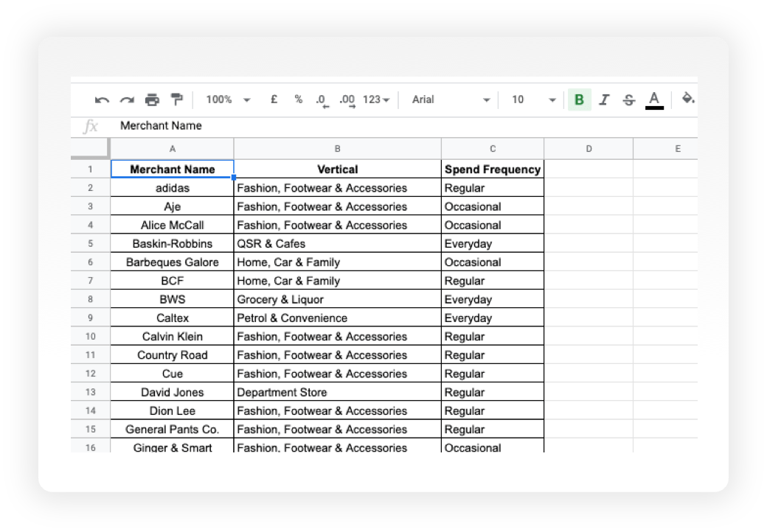This screenshot has height=532, width=767.
Task: Select column D header
Action: [x=589, y=149]
